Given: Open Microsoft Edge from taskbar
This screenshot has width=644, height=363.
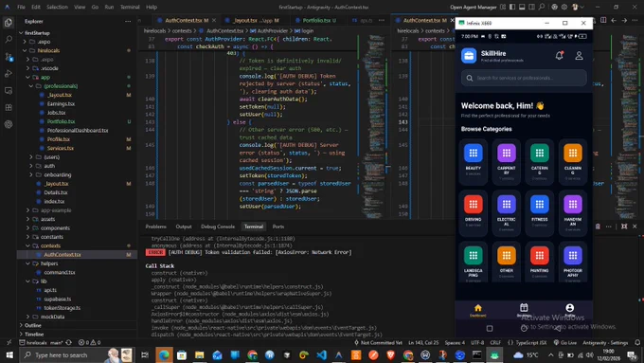Looking at the screenshot, I should coord(164,354).
